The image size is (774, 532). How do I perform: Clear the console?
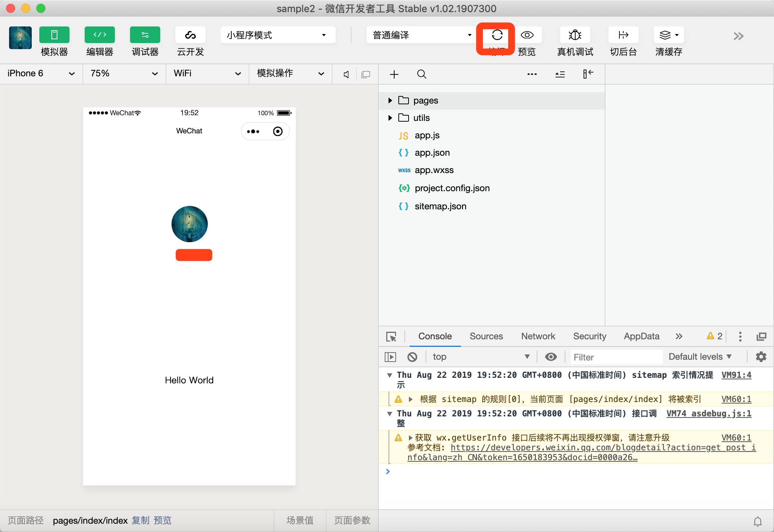pyautogui.click(x=412, y=357)
